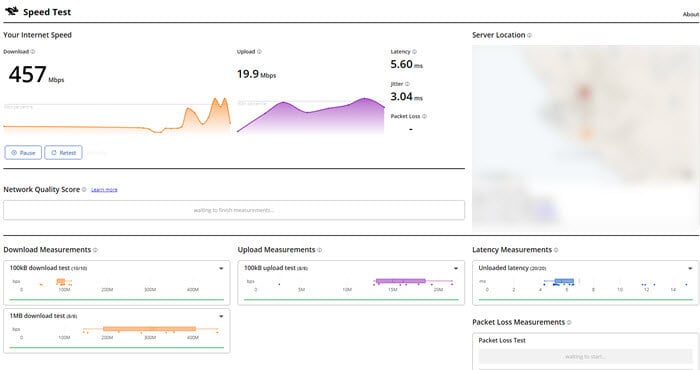Viewport: 700px width, 370px height.
Task: Expand the 1MB download test panel
Action: click(x=221, y=316)
